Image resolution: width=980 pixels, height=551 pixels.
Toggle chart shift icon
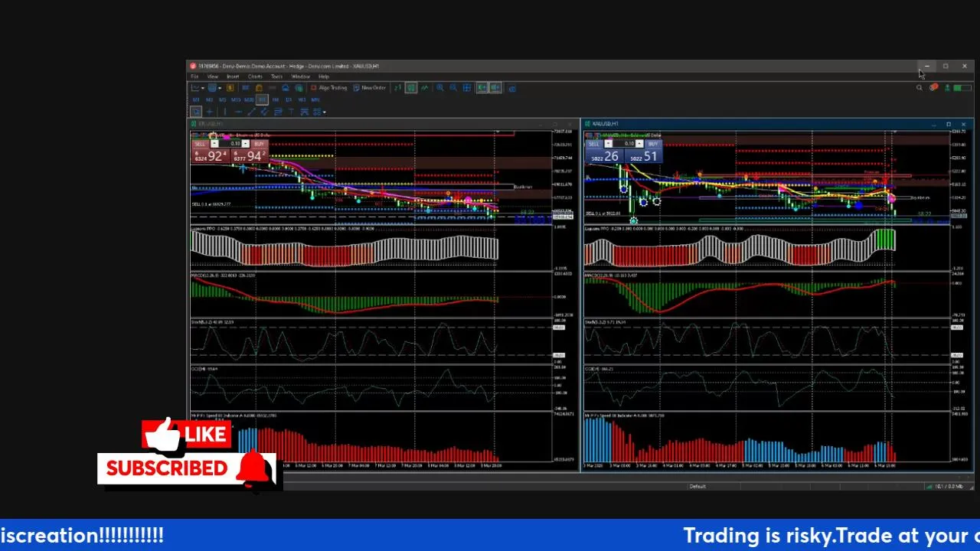(x=495, y=88)
